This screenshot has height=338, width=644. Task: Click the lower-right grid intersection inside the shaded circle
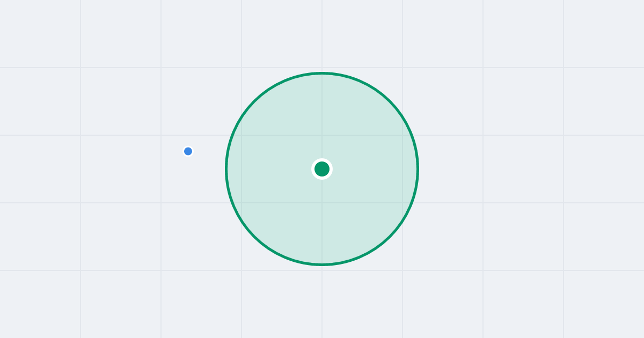point(402,203)
